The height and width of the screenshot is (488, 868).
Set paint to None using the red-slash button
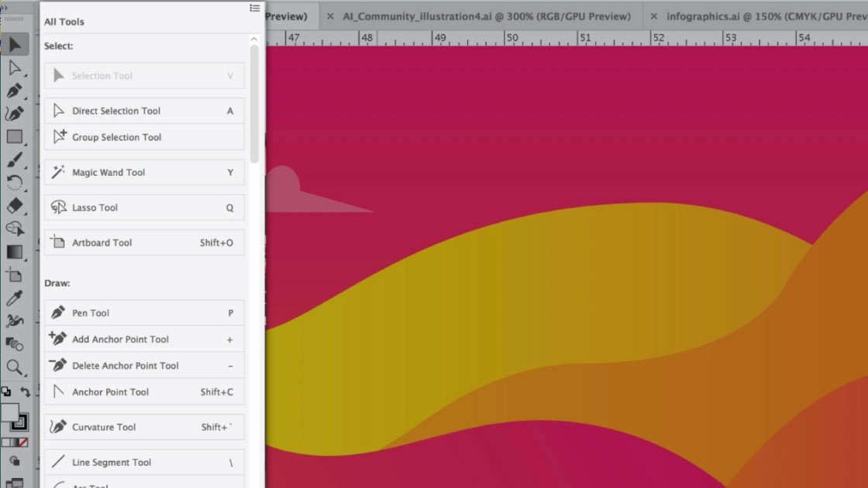[x=23, y=442]
